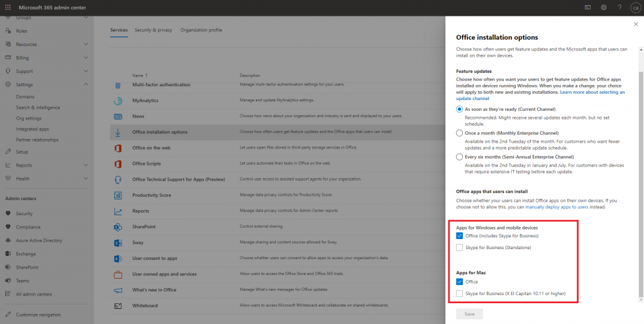This screenshot has height=324, width=644.
Task: Click the Sway service icon
Action: 118,243
